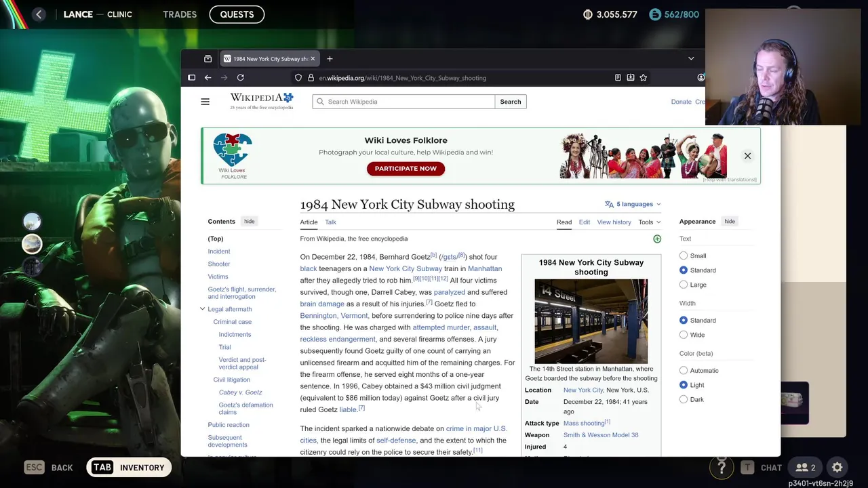The image size is (868, 488).
Task: Click the site padlock icon
Action: pyautogui.click(x=311, y=78)
